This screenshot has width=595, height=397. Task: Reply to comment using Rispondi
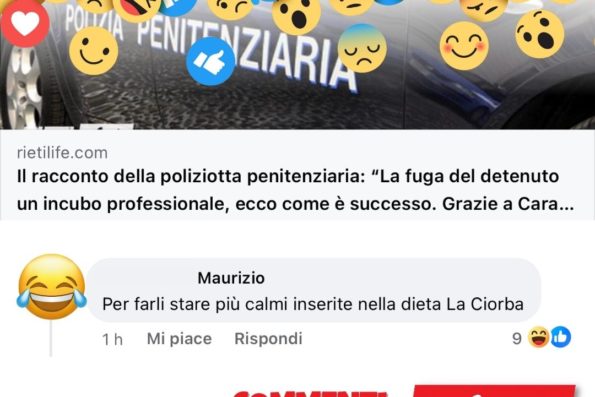(268, 339)
